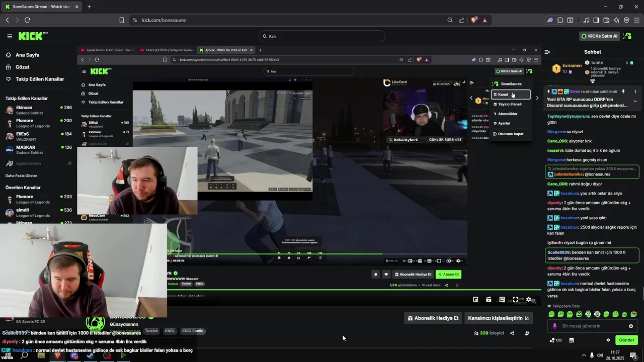644x362 pixels.
Task: Open Brave Shields icon in address bar
Action: [x=474, y=20]
